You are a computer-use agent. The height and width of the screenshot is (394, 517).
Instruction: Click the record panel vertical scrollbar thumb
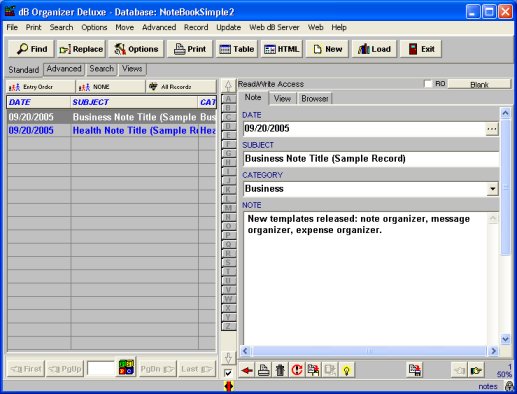pyautogui.click(x=506, y=187)
